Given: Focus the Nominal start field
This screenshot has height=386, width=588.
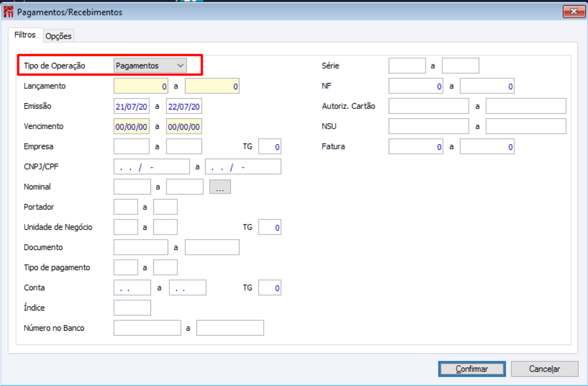Looking at the screenshot, I should tap(132, 187).
